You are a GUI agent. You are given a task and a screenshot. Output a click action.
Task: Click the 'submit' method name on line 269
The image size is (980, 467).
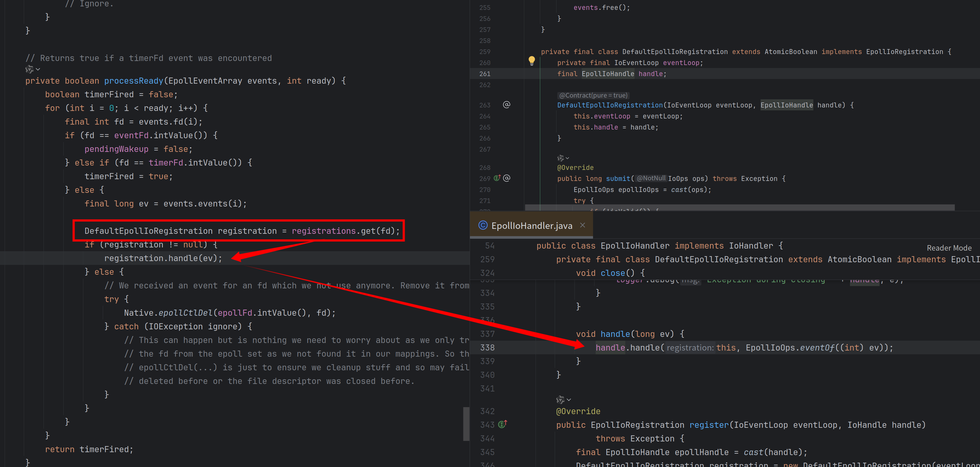click(x=618, y=179)
